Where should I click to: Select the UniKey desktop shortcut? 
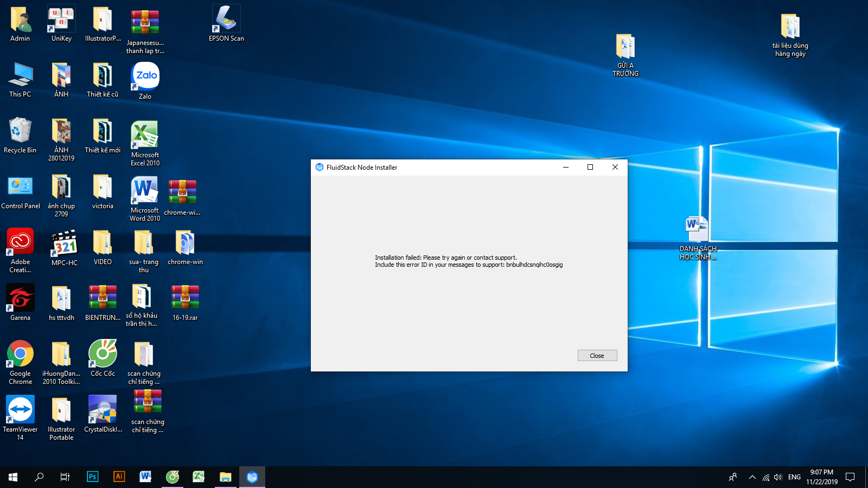click(61, 21)
